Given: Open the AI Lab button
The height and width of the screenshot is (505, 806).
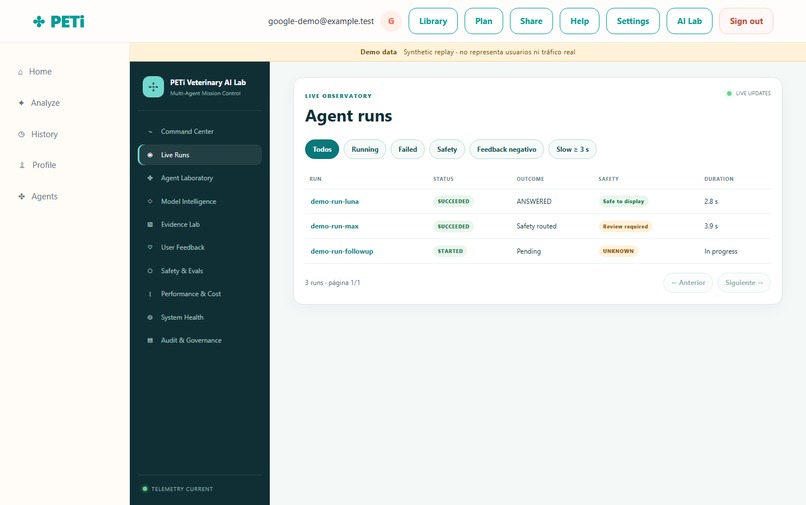Looking at the screenshot, I should [x=689, y=21].
